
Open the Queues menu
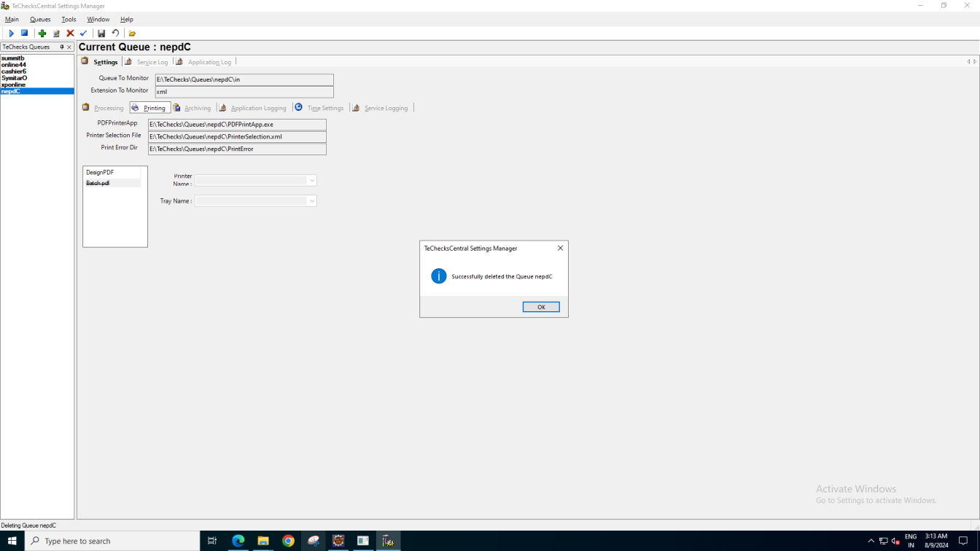pyautogui.click(x=40, y=20)
